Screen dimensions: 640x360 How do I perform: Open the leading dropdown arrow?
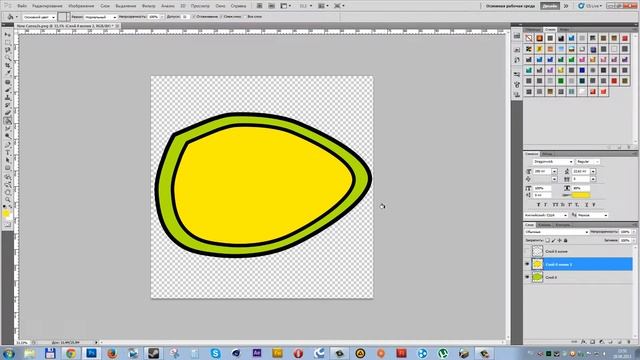593,171
